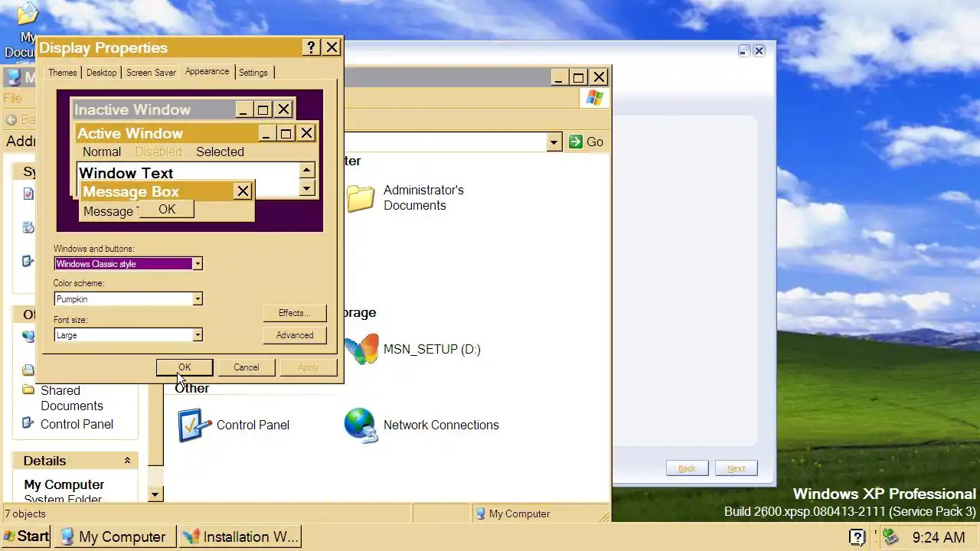Click the Message Box title in preview
Screen dimensions: 980x551
tap(131, 191)
